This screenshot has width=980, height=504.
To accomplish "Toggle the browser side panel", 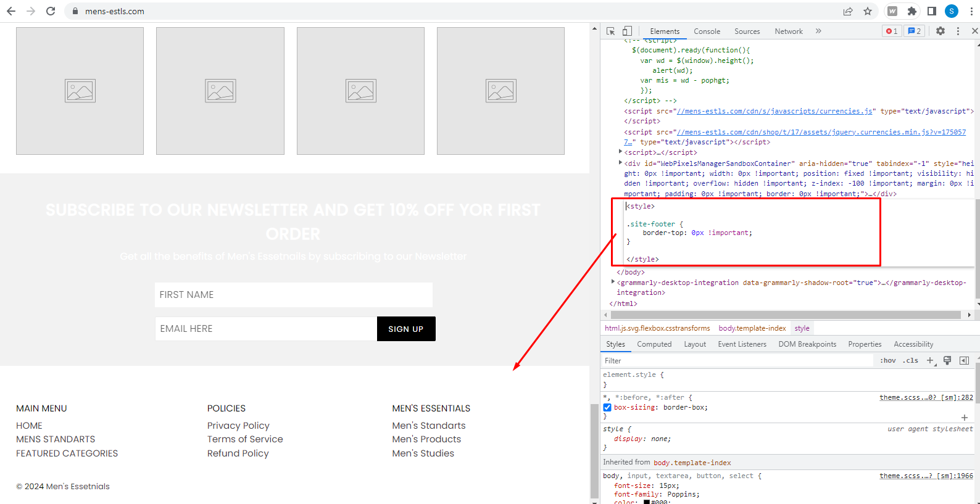I will tap(932, 11).
